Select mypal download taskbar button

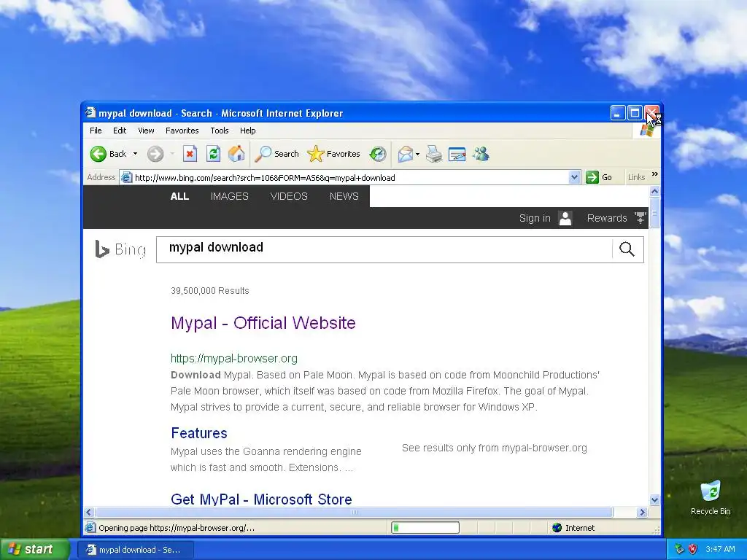(135, 550)
